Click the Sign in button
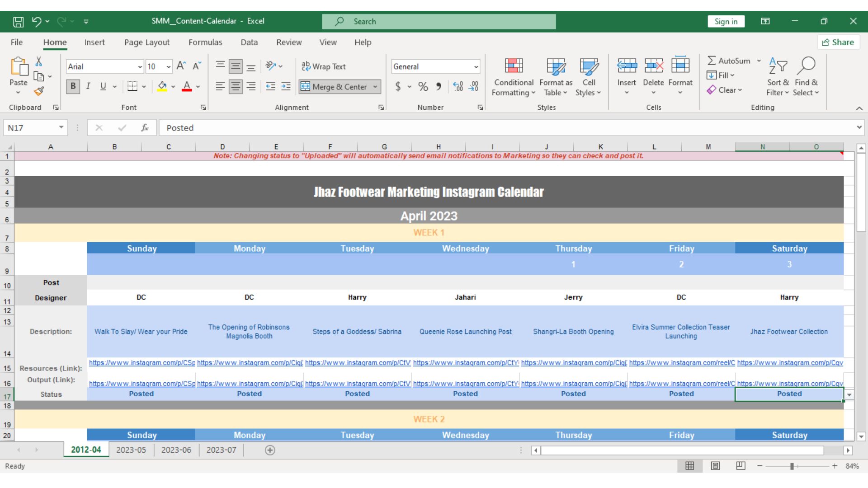Viewport: 868px width, 488px height. [726, 21]
